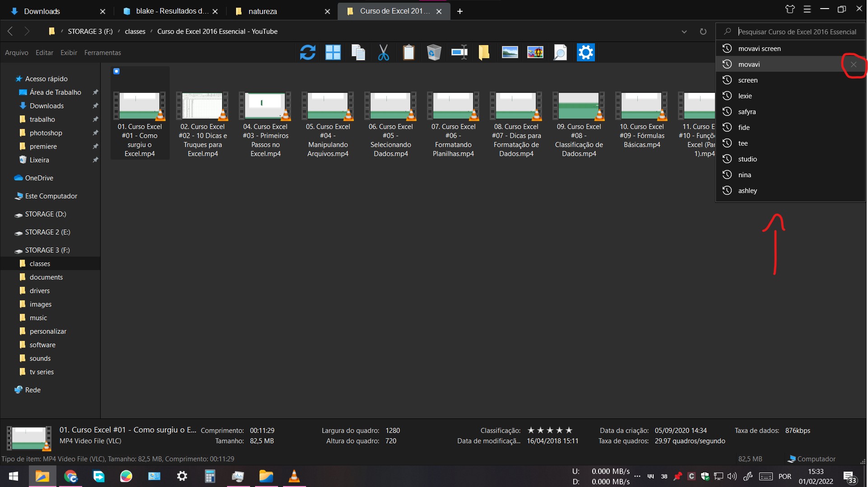This screenshot has width=868, height=487.
Task: Click the recycle bin Delete toolbar icon
Action: pos(434,52)
